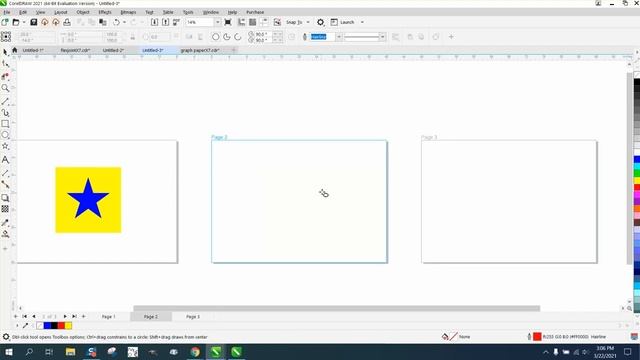Switch to the Page 1 tab
This screenshot has width=640, height=360.
tap(109, 317)
